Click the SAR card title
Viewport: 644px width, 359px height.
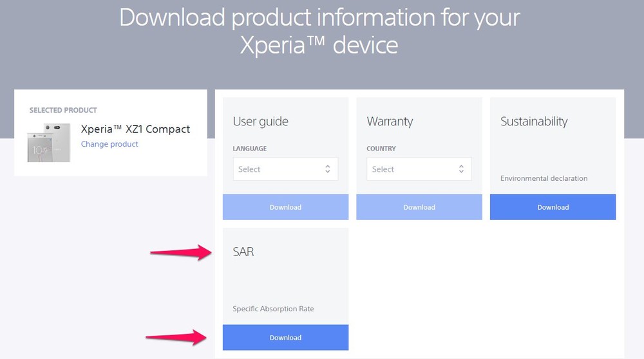coord(243,252)
